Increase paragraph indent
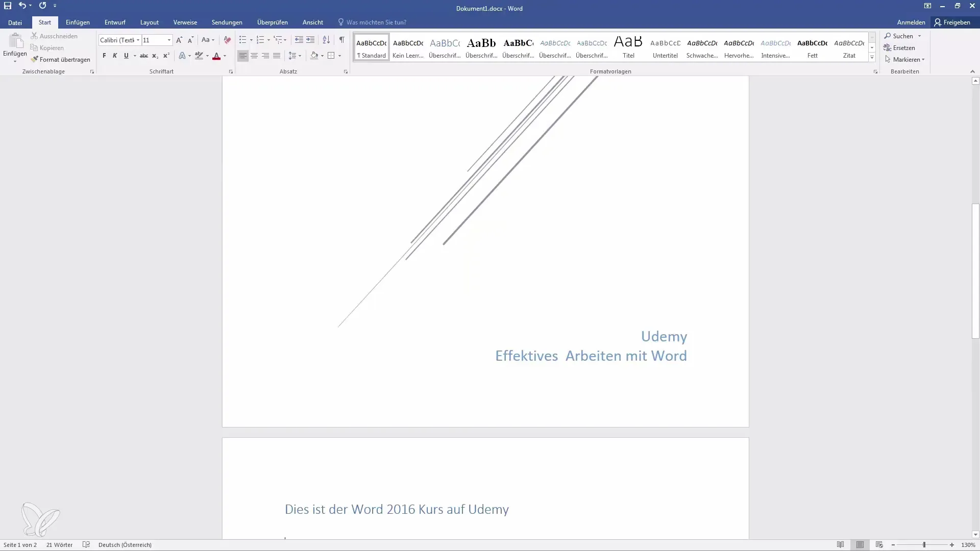The image size is (980, 551). pyautogui.click(x=310, y=40)
